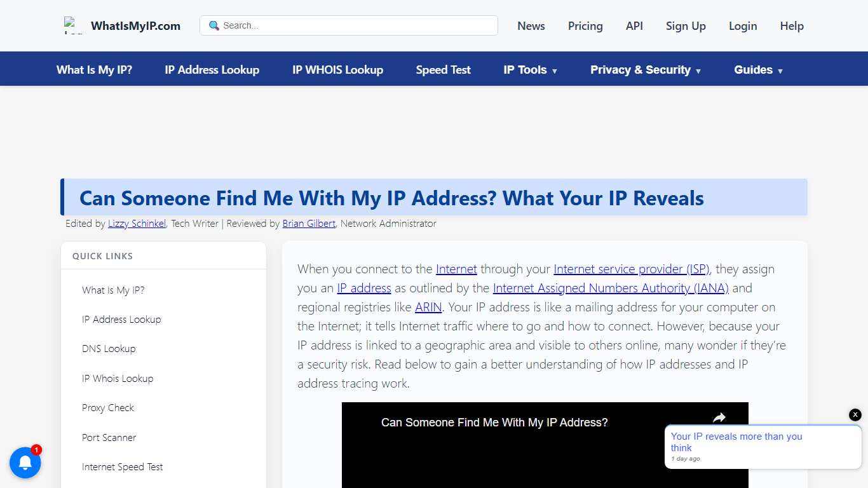Viewport: 868px width, 488px height.
Task: Select Proxy Check in Quick Links
Action: [x=108, y=407]
